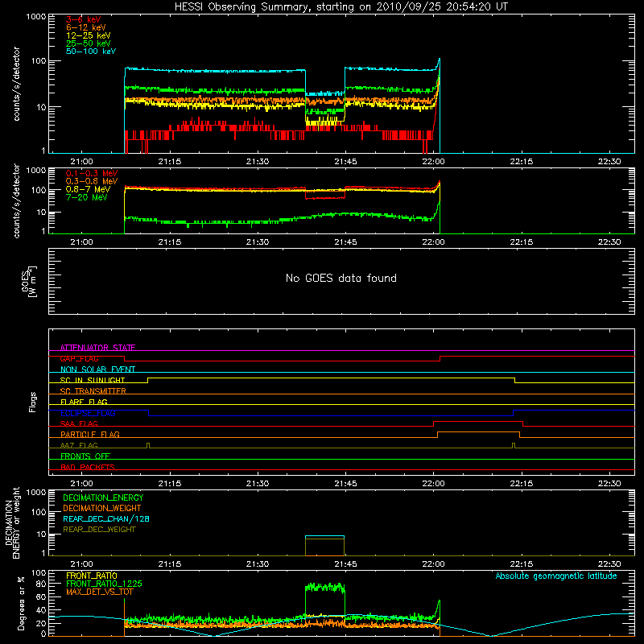
Task: Click the SC_IN_SUNLIGHT flag label
Action: pyautogui.click(x=93, y=380)
